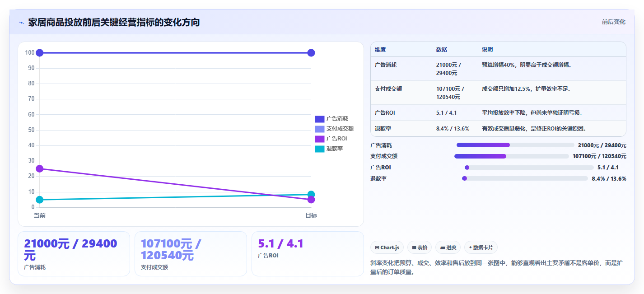Screen dimensions: 644x294
Task: Click the text 有效成交质量恶化，是修正ROI的关键原因。
Action: pyautogui.click(x=535, y=129)
